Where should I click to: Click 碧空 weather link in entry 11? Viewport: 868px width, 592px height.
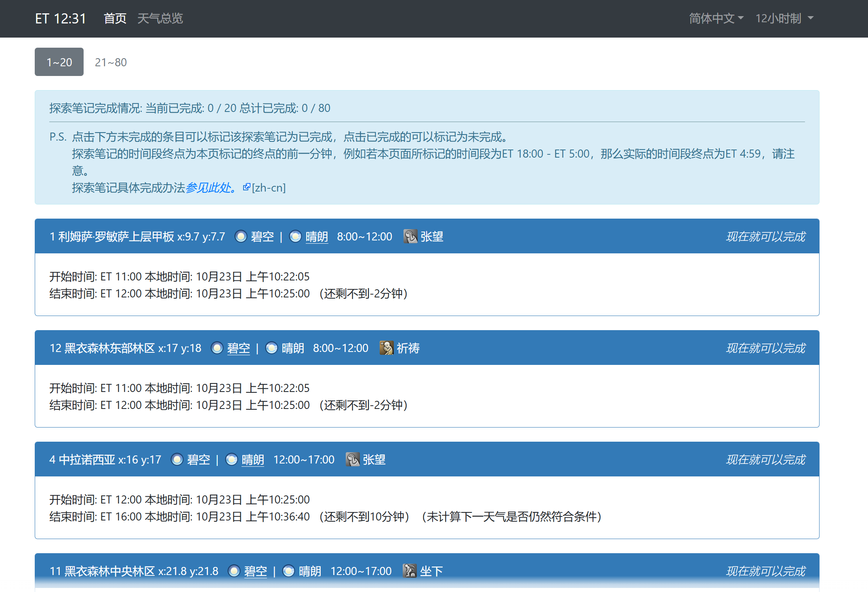click(x=256, y=571)
